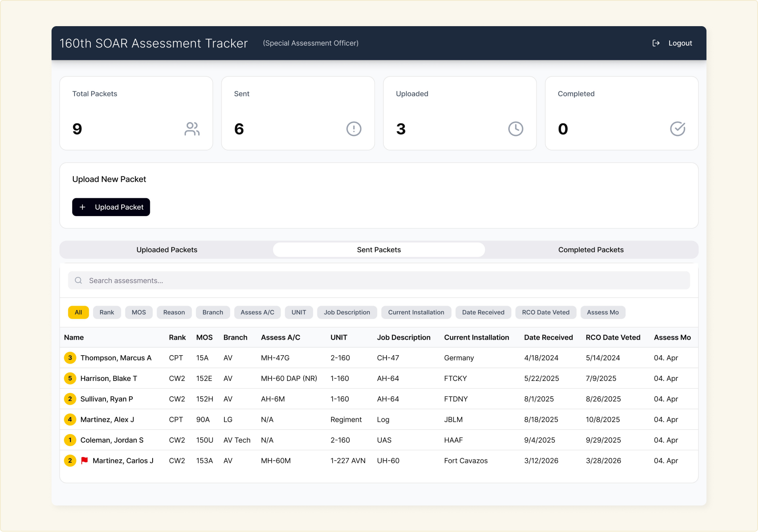Click the MH-60 DAP (NR) cell
The image size is (758, 532).
289,378
